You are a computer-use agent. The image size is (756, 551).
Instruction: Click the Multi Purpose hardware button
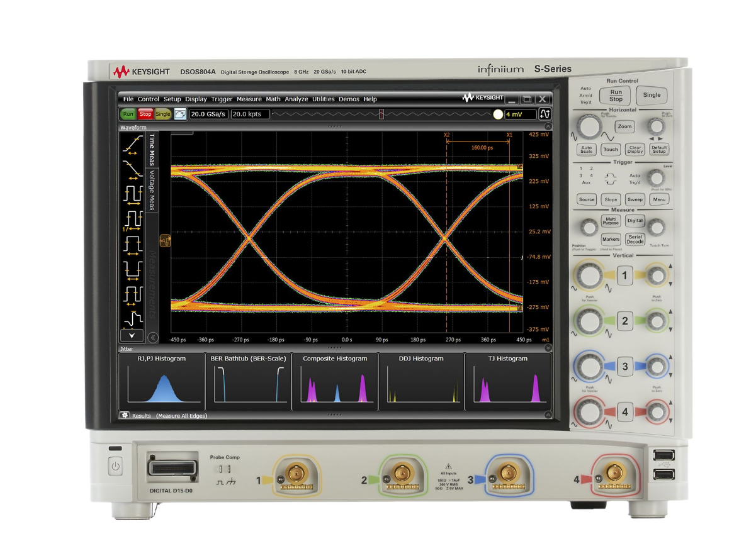(611, 221)
